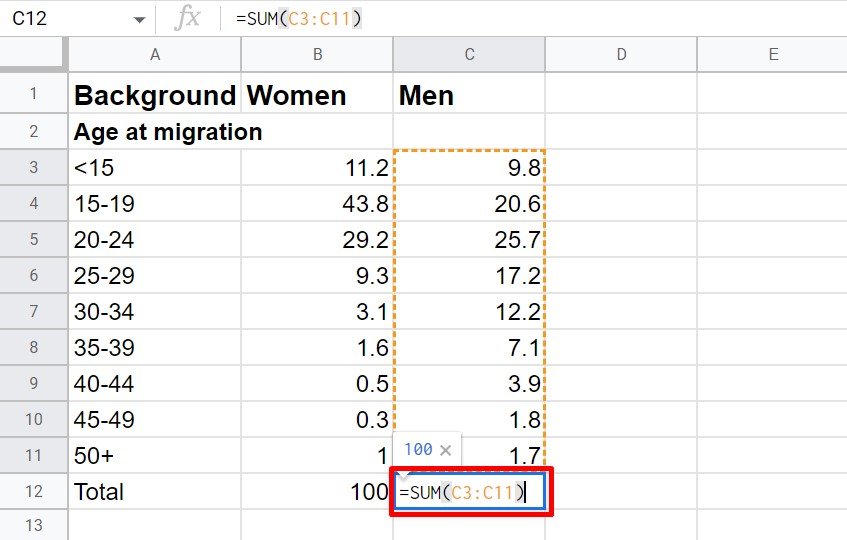Viewport: 847px width, 540px height.
Task: Click Men value 20.6
Action: (x=469, y=204)
